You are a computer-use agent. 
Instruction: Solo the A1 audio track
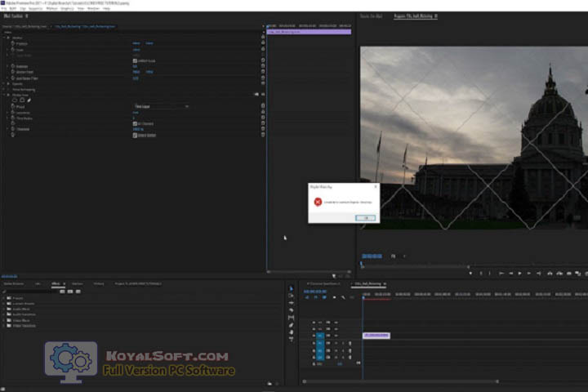point(343,343)
